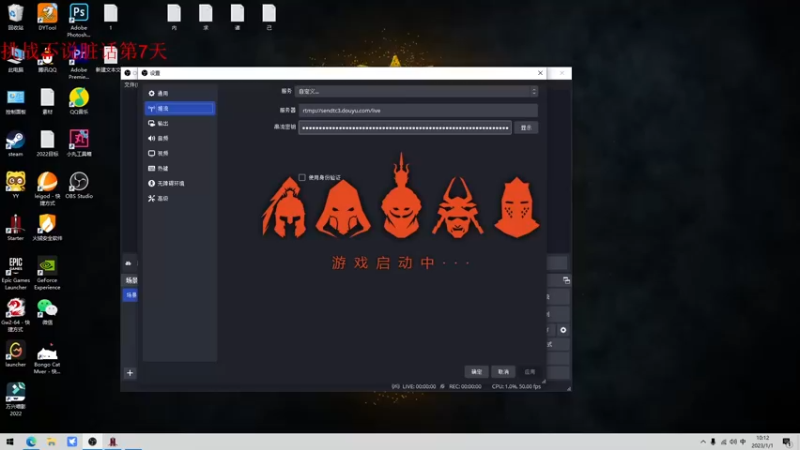Click the stream key password field
Screen dimensions: 800x450
pyautogui.click(x=405, y=128)
